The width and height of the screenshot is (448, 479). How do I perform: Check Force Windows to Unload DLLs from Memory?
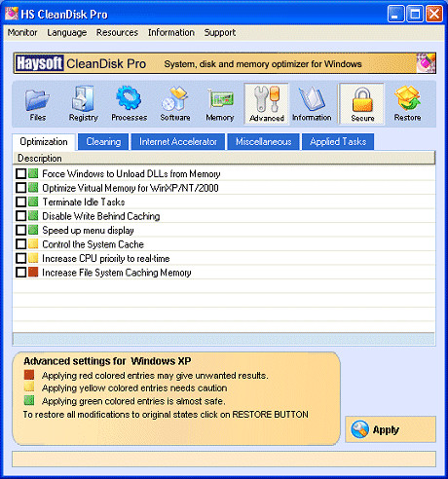21,173
